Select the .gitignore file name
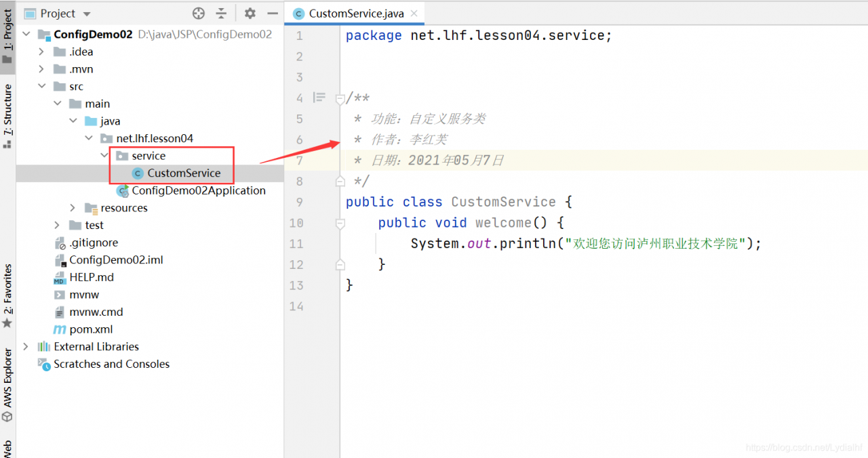The width and height of the screenshot is (868, 458). [x=94, y=243]
